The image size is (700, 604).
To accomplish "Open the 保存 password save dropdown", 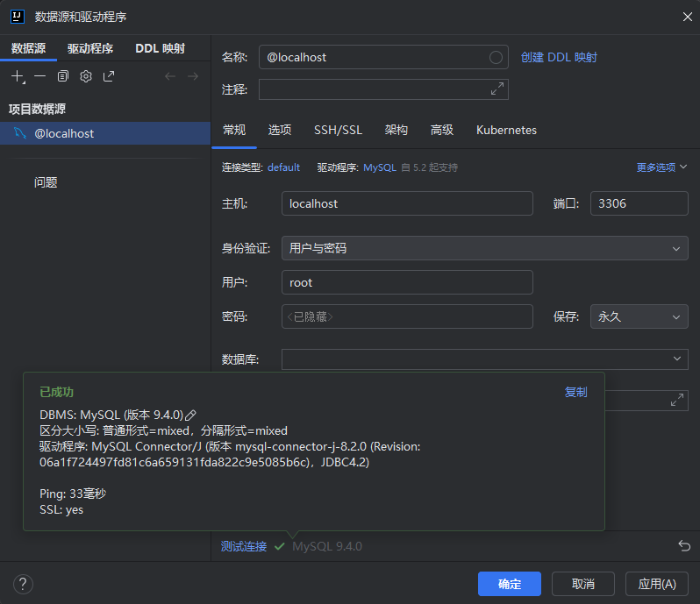I will [639, 316].
